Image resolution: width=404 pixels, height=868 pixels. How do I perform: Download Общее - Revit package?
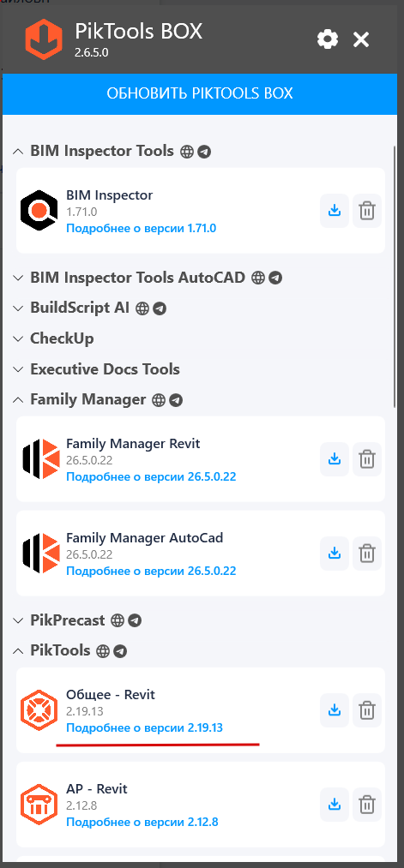point(335,709)
